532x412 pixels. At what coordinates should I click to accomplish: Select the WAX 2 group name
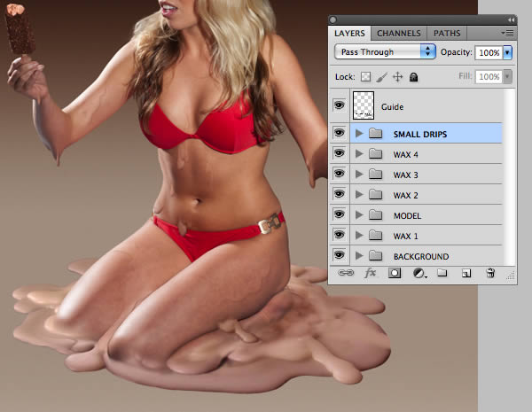pos(405,195)
